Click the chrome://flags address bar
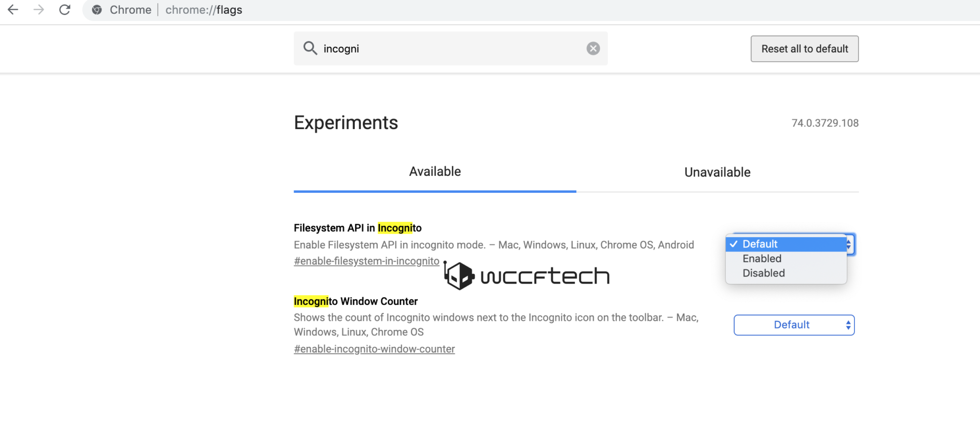The image size is (980, 434). (531, 10)
